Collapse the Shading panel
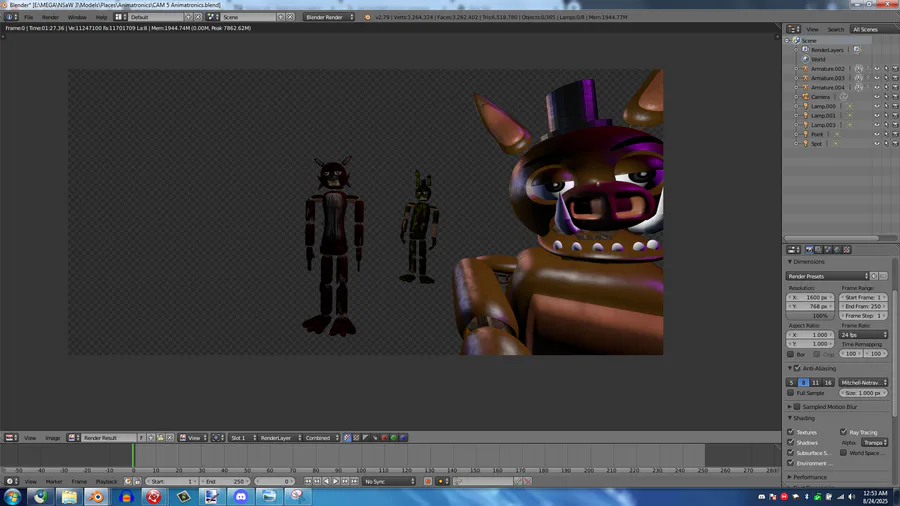The image size is (900, 506). tap(790, 418)
